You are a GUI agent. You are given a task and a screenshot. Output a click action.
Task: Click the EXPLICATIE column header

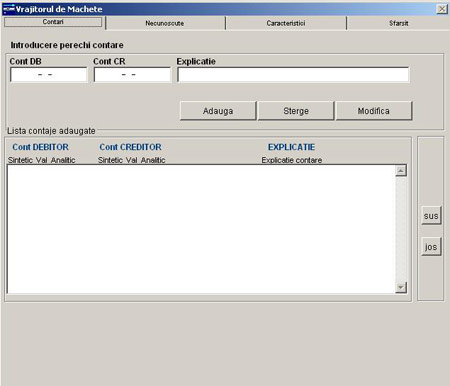click(x=291, y=147)
